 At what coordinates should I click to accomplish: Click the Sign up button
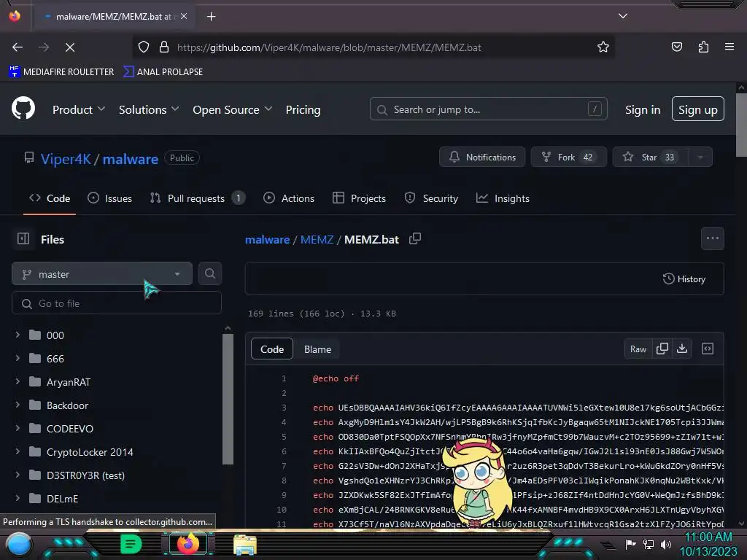(698, 109)
